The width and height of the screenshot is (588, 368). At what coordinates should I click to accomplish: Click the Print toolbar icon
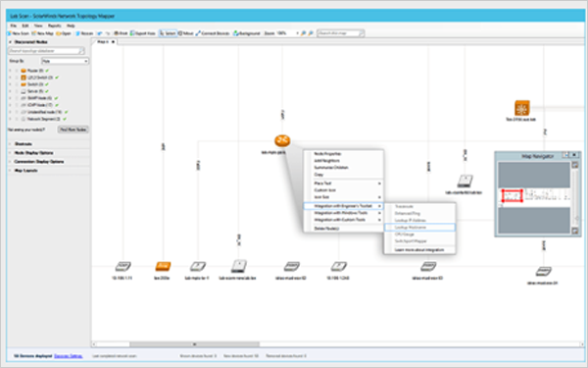[121, 33]
